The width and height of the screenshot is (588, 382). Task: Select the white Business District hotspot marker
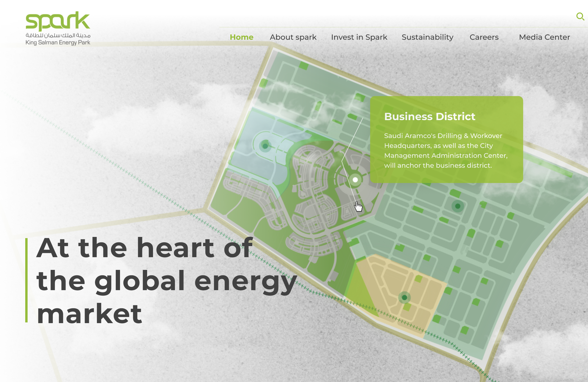tap(355, 180)
